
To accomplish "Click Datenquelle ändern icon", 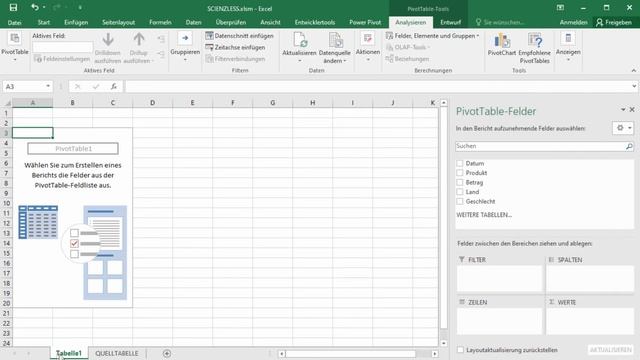I will coord(336,40).
